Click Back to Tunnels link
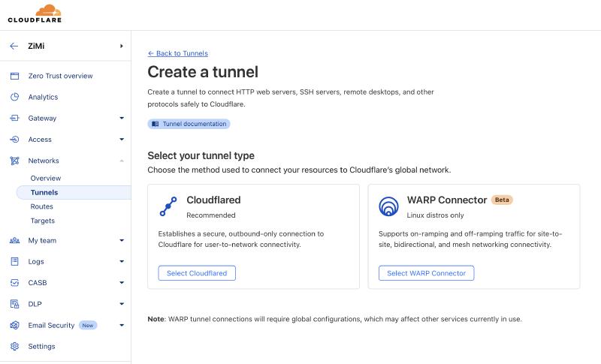Image resolution: width=601 pixels, height=364 pixels. (178, 53)
